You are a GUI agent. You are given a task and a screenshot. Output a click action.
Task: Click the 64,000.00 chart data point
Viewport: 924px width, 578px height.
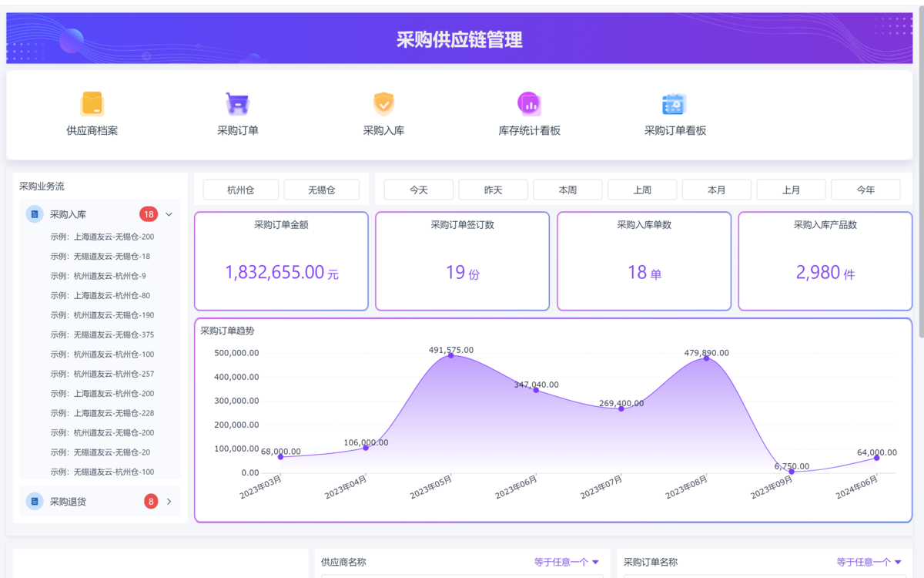pos(876,458)
